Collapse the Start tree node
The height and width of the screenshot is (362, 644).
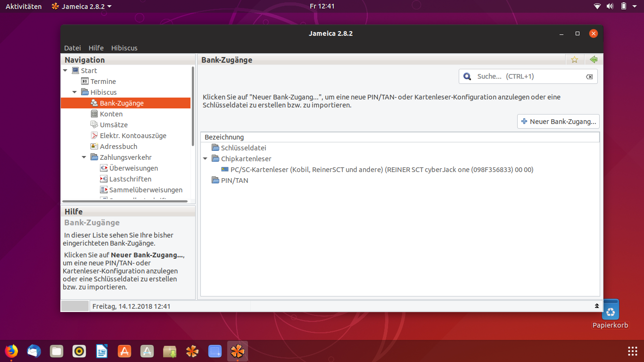pyautogui.click(x=66, y=71)
